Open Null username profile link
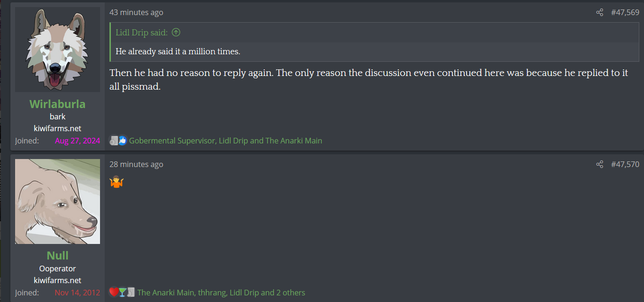 point(58,255)
